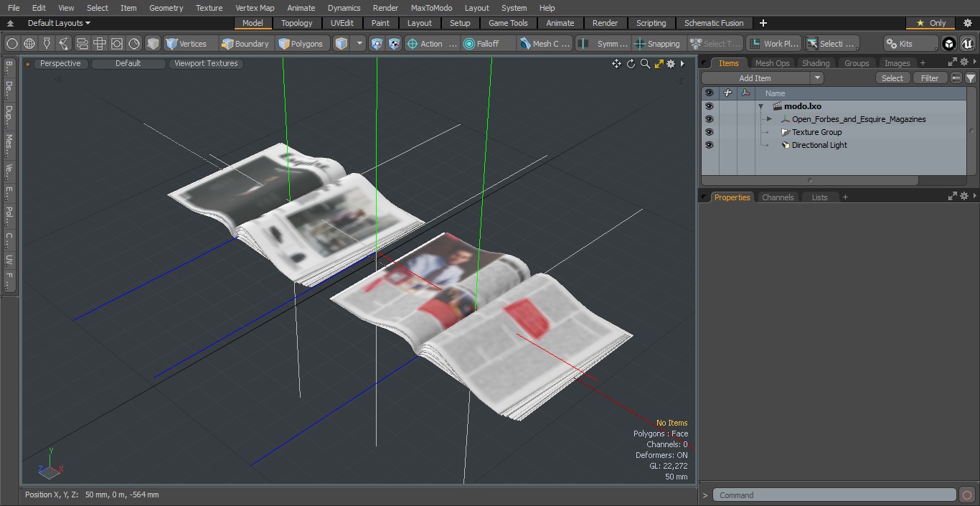Collapse the modo.lxo scene tree
The height and width of the screenshot is (506, 980).
click(x=760, y=106)
